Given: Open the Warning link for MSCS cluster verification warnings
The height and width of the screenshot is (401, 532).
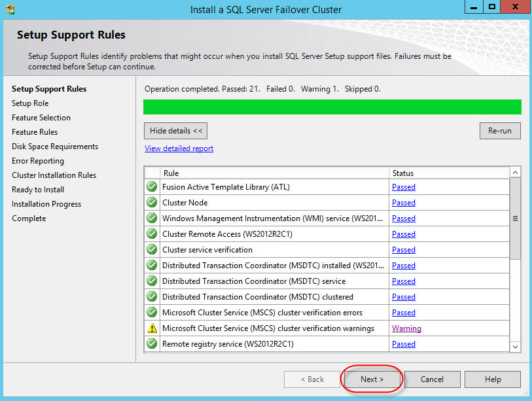Looking at the screenshot, I should point(406,328).
